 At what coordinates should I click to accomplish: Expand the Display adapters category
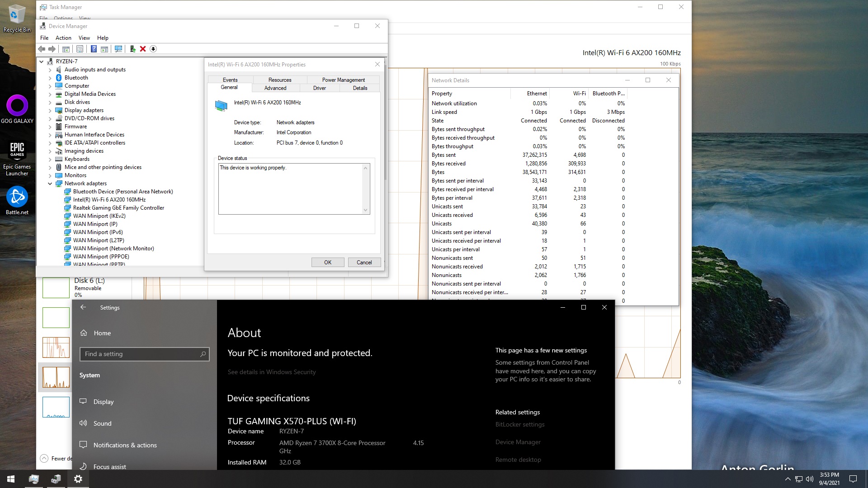coord(50,110)
